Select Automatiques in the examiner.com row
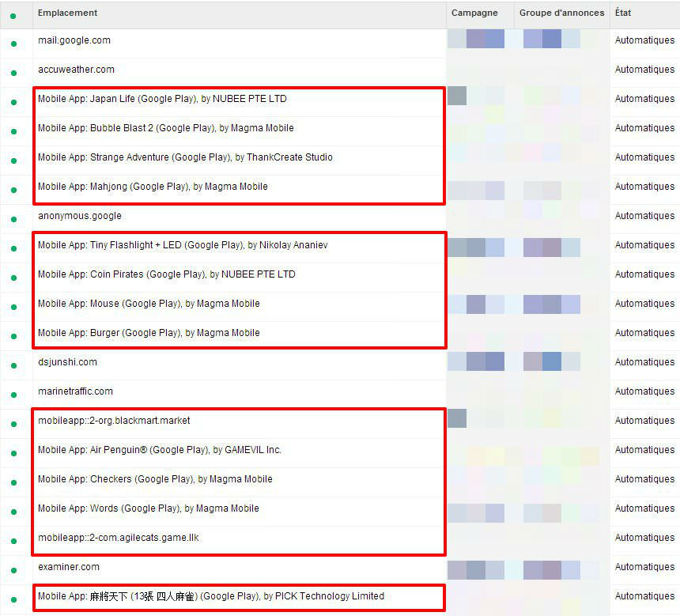The image size is (680, 616). [645, 566]
